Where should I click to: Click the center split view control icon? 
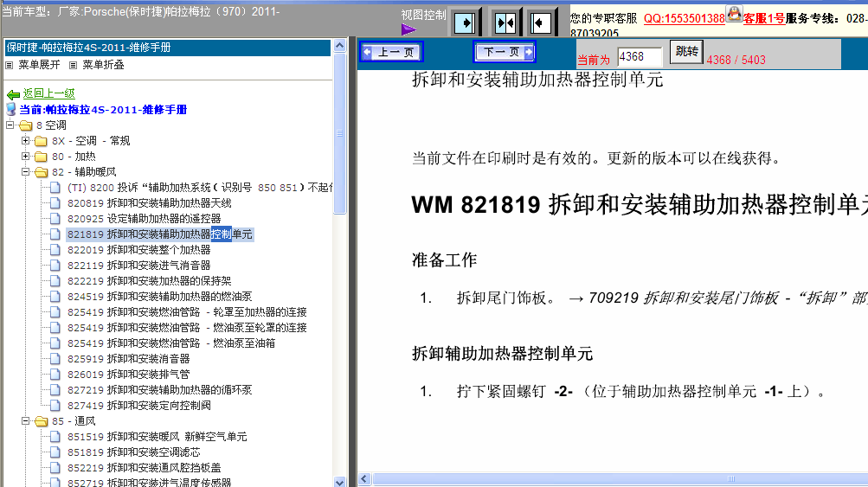(505, 23)
